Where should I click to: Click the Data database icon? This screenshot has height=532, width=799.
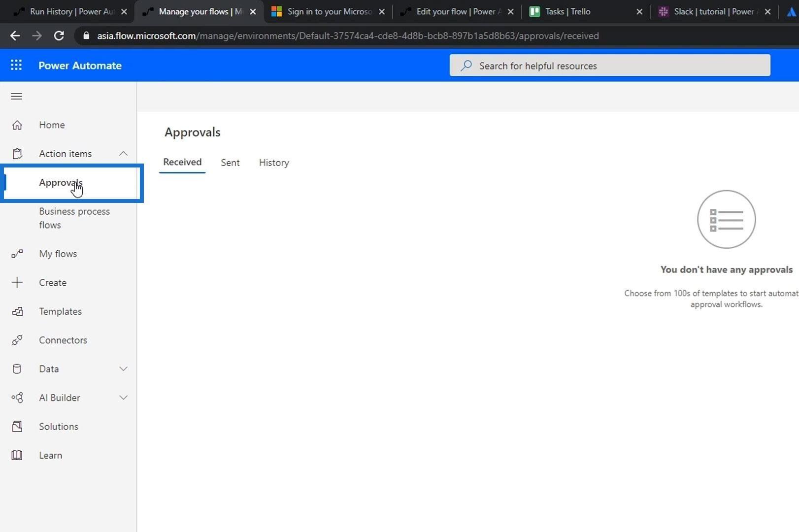[17, 369]
